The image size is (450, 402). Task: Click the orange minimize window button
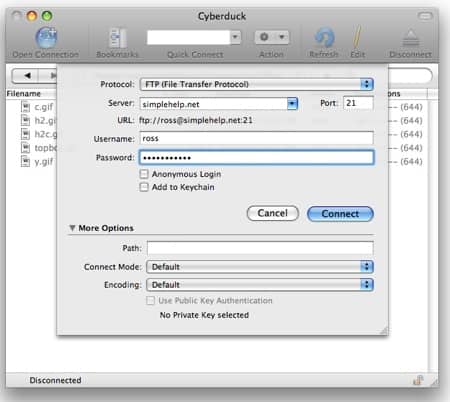click(32, 16)
